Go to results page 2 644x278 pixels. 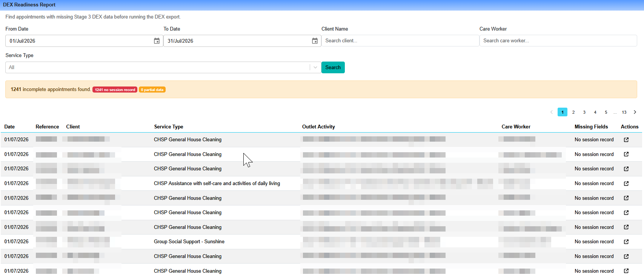point(573,112)
